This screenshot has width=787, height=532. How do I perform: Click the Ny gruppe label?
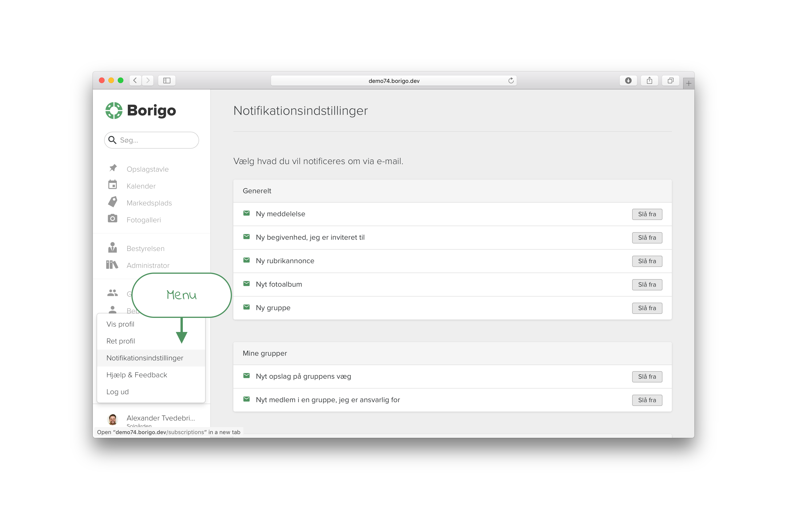(x=273, y=308)
